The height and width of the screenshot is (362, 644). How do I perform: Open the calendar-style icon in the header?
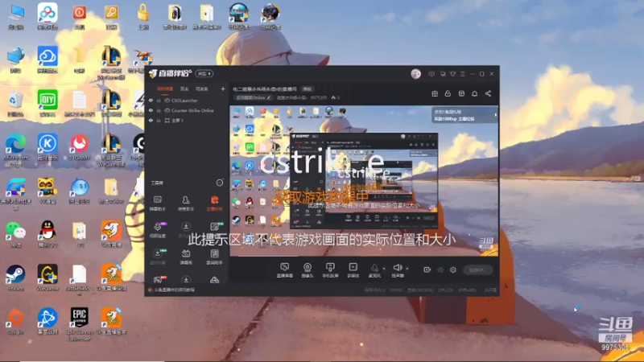point(461,93)
